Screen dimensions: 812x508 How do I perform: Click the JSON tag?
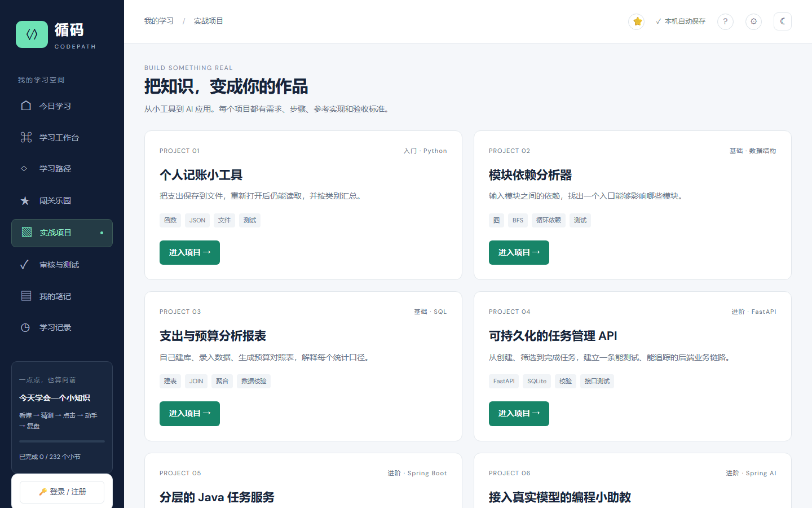[197, 220]
